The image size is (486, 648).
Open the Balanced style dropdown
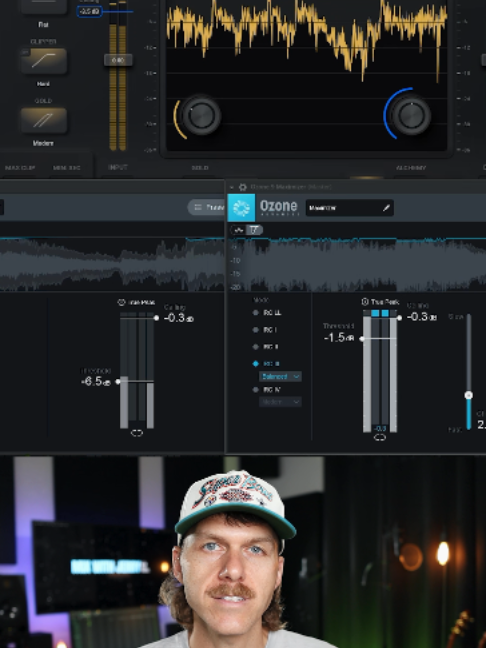pyautogui.click(x=280, y=376)
